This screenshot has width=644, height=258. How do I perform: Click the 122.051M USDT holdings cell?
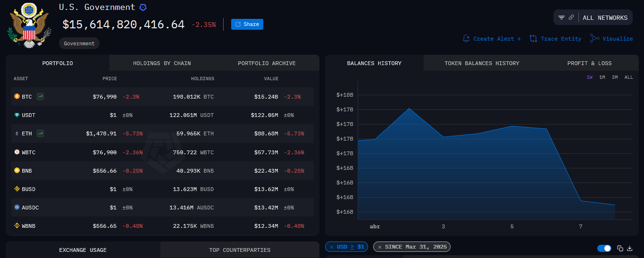coord(192,115)
